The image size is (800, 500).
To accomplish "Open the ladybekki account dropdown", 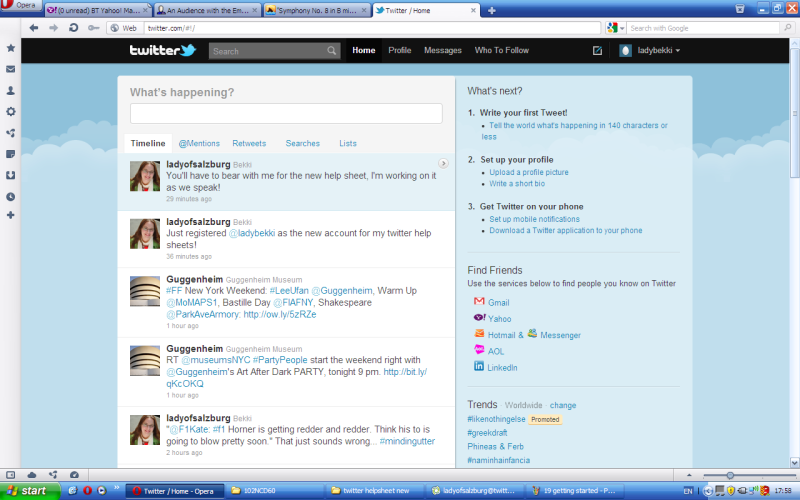I will [x=649, y=51].
